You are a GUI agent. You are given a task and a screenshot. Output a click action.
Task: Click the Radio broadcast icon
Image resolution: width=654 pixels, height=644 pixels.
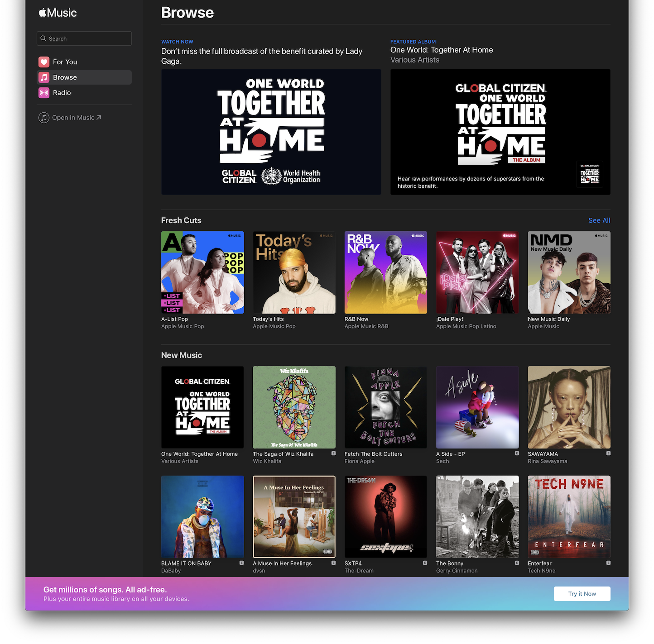pyautogui.click(x=44, y=93)
